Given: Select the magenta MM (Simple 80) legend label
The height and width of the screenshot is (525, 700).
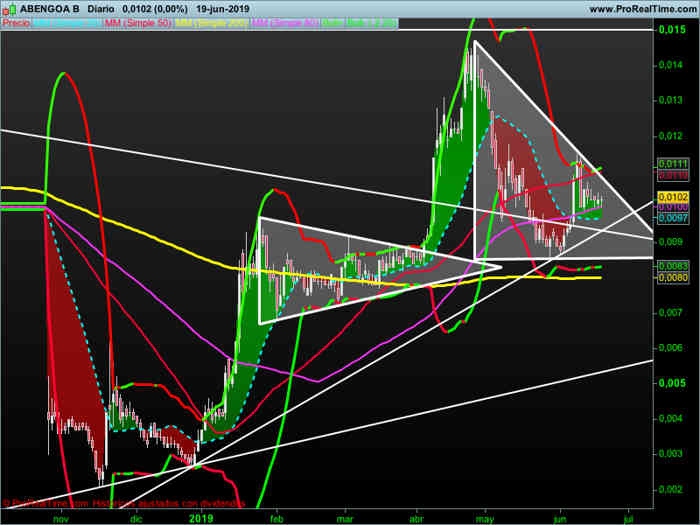Looking at the screenshot, I should click(285, 23).
